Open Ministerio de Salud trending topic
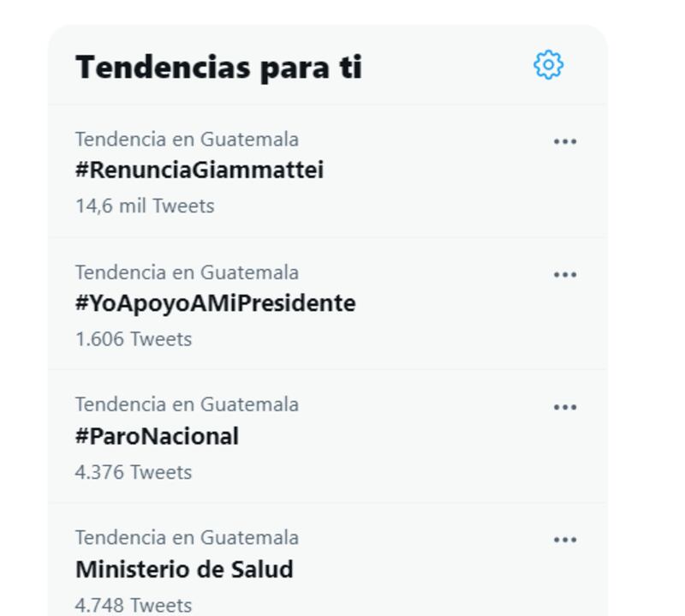 pos(184,569)
